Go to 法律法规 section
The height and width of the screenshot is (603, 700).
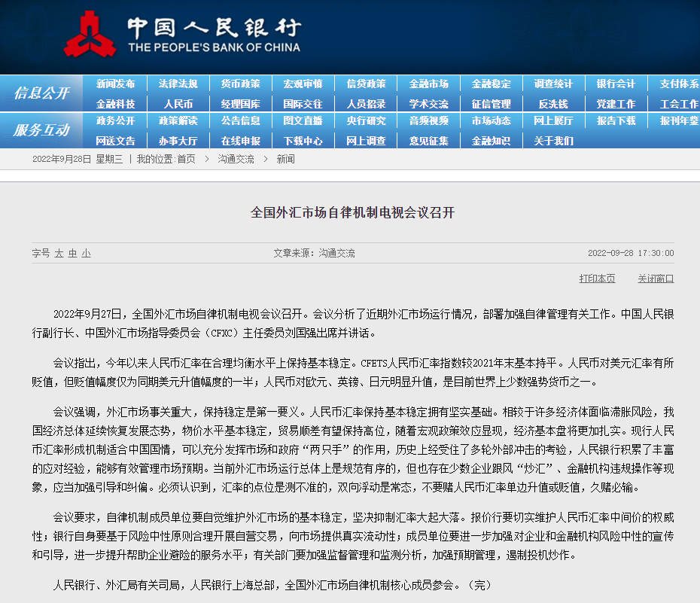point(178,84)
